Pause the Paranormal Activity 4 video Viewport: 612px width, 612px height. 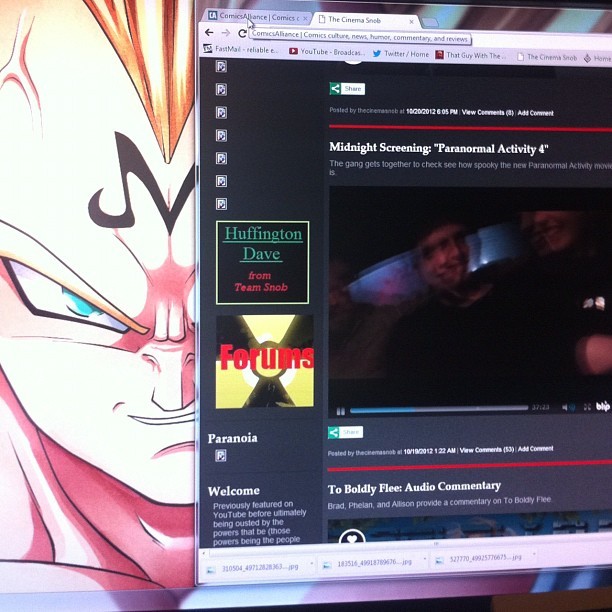coord(341,411)
